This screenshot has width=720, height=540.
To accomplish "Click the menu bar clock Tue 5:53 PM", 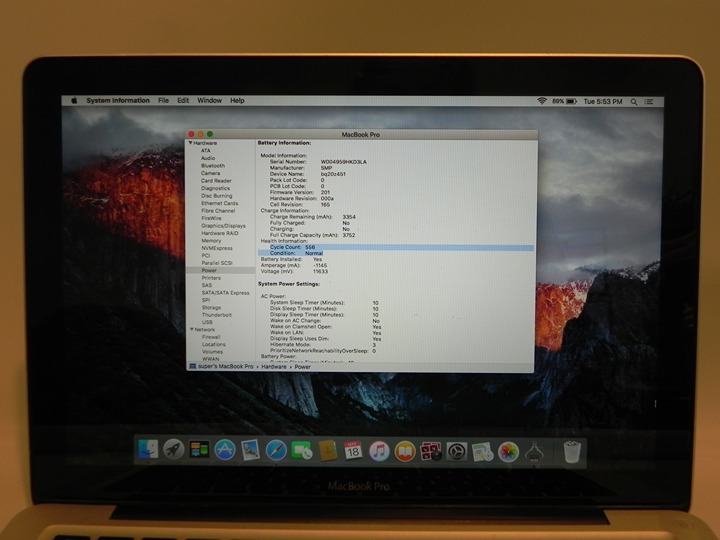I will click(602, 101).
